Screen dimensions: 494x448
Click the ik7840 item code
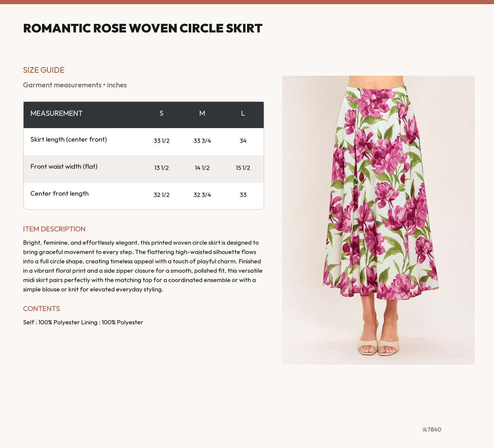pos(432,429)
